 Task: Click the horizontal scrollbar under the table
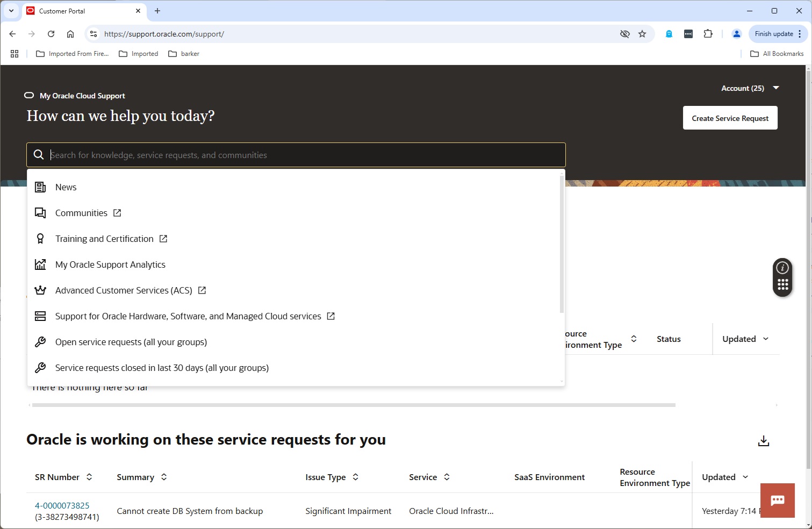pos(353,405)
